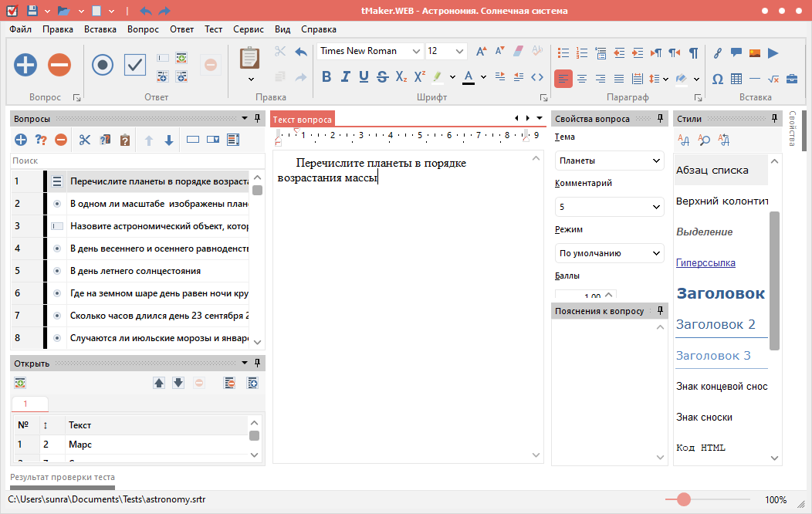
Task: Center align the paragraph
Action: [x=582, y=79]
